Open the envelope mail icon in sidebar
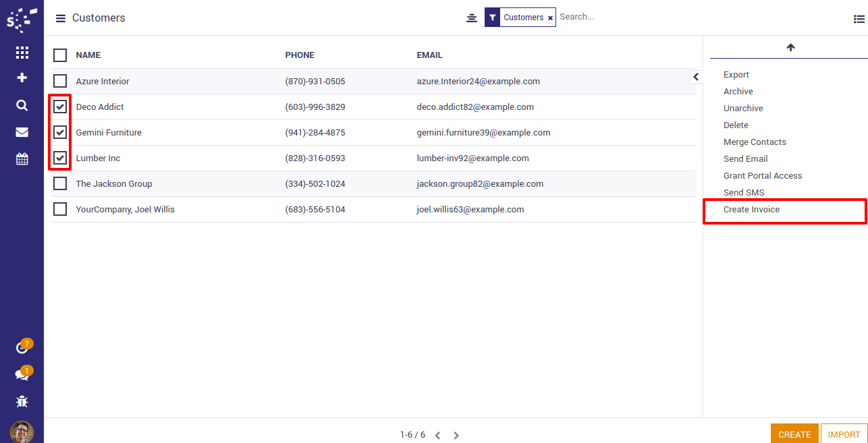The width and height of the screenshot is (868, 443). click(22, 132)
